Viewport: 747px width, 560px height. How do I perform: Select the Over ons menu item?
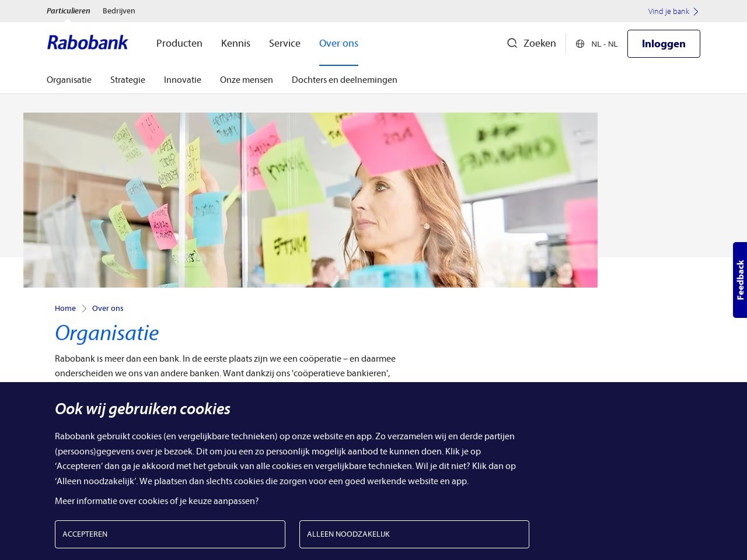[338, 43]
